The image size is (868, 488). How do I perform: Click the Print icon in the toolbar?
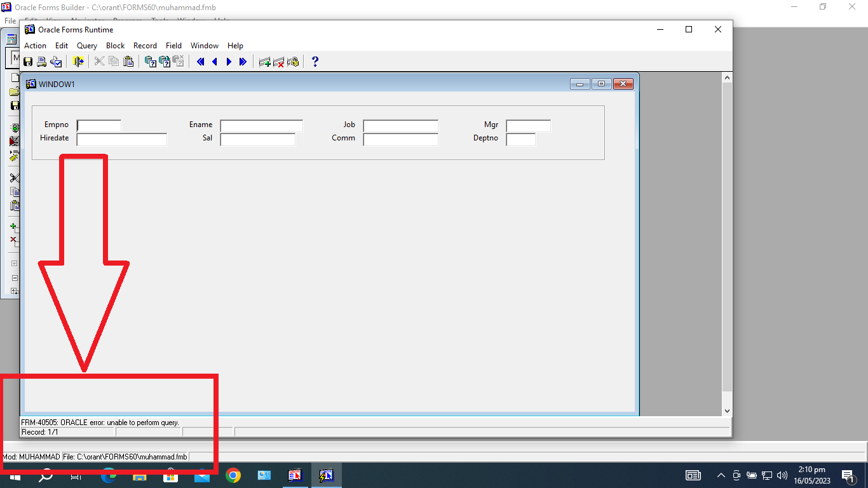41,62
